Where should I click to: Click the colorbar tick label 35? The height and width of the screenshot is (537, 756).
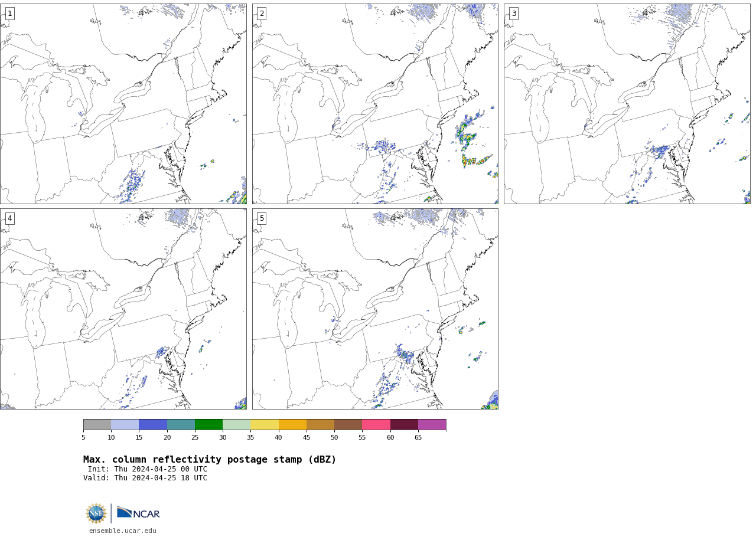click(250, 437)
